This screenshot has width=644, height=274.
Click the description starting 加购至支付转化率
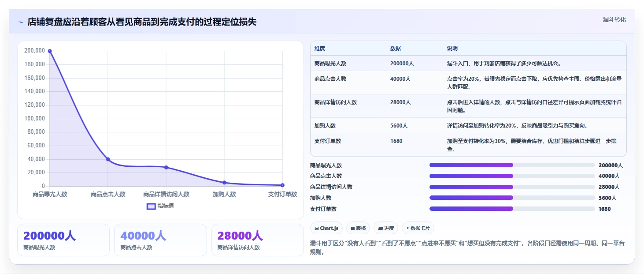(532, 145)
